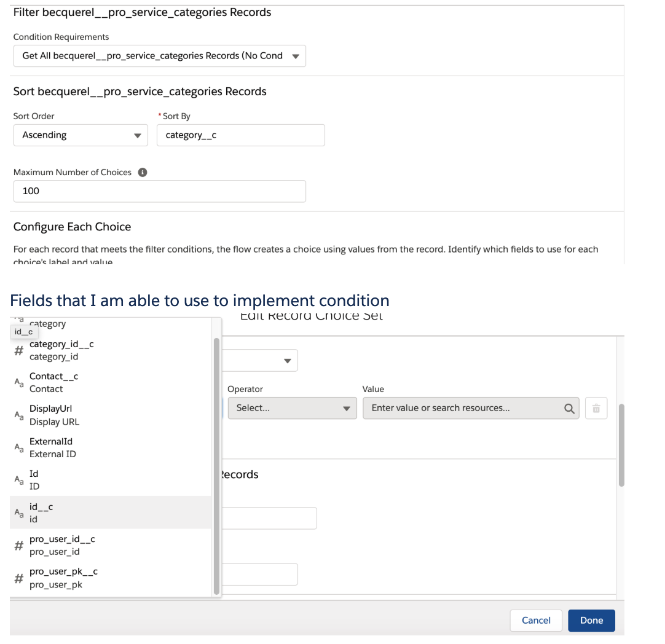
Task: Click the Value search resources input
Action: click(464, 408)
